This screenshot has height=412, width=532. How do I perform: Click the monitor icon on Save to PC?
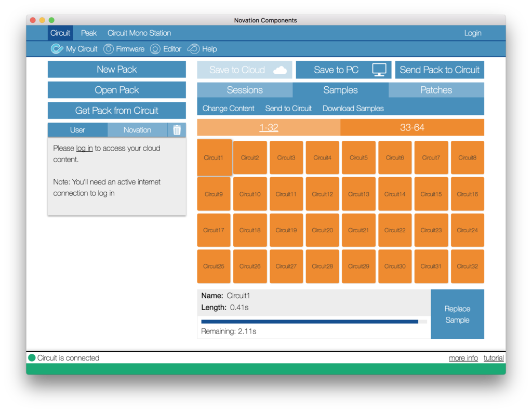point(379,70)
